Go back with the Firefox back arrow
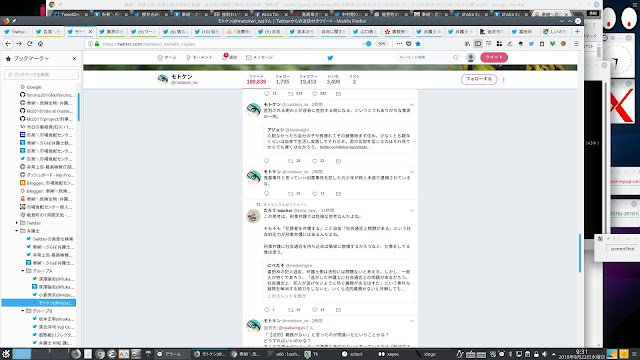The image size is (640, 360). click(x=8, y=44)
